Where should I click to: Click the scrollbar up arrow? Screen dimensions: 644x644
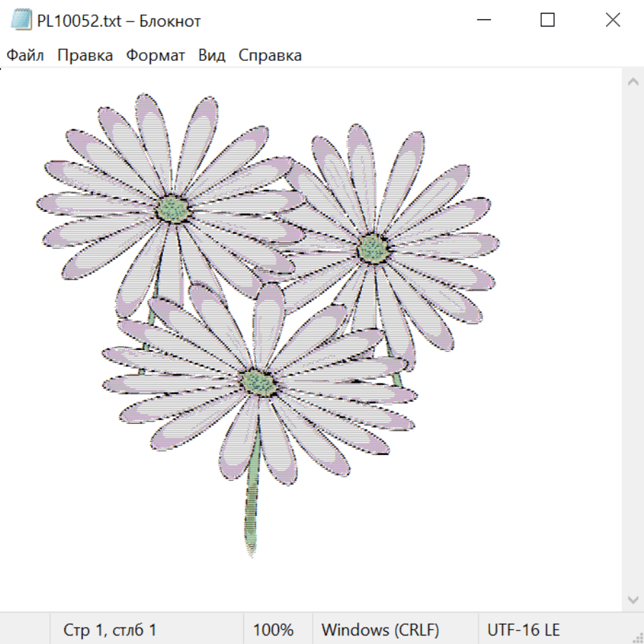633,82
